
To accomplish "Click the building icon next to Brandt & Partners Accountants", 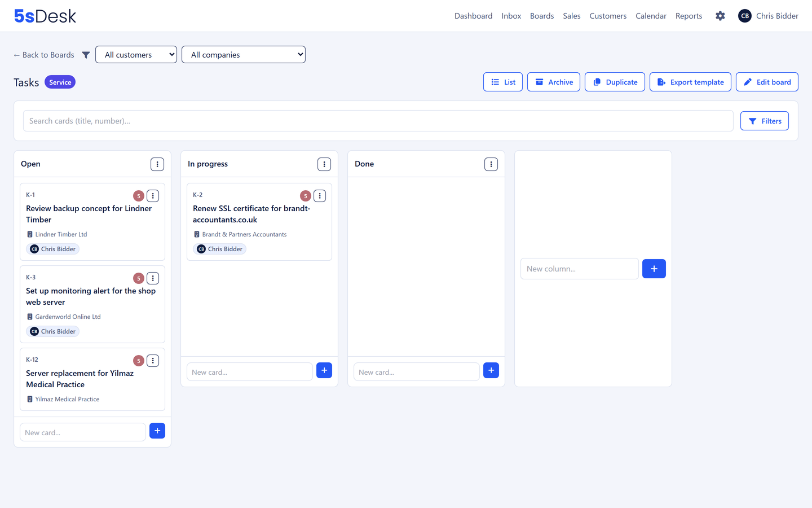I will tap(197, 234).
